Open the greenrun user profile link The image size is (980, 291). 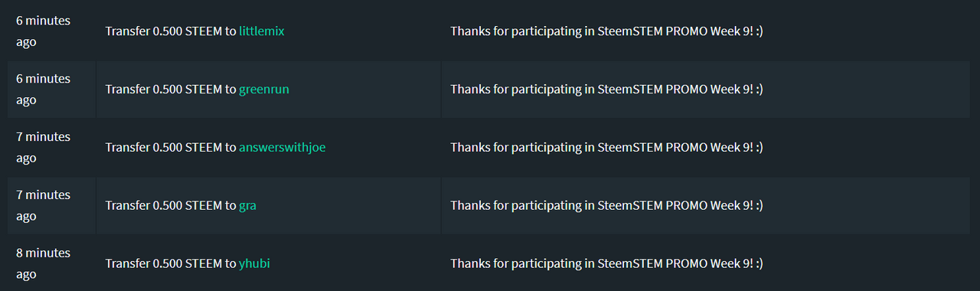click(264, 90)
